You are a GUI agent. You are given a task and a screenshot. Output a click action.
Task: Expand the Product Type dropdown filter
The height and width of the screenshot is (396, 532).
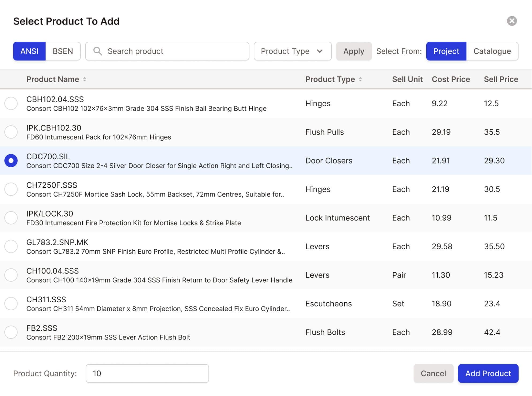coord(291,51)
